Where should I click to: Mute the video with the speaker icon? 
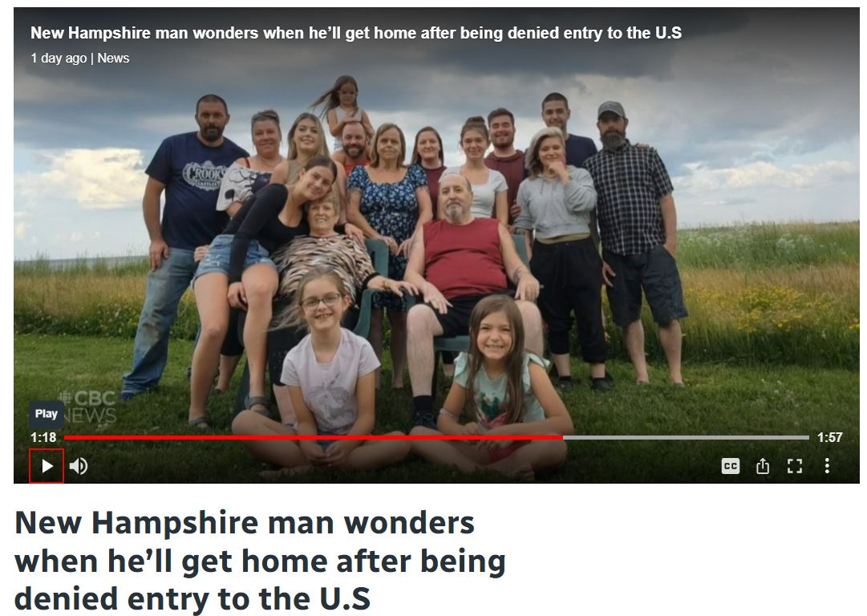click(79, 466)
